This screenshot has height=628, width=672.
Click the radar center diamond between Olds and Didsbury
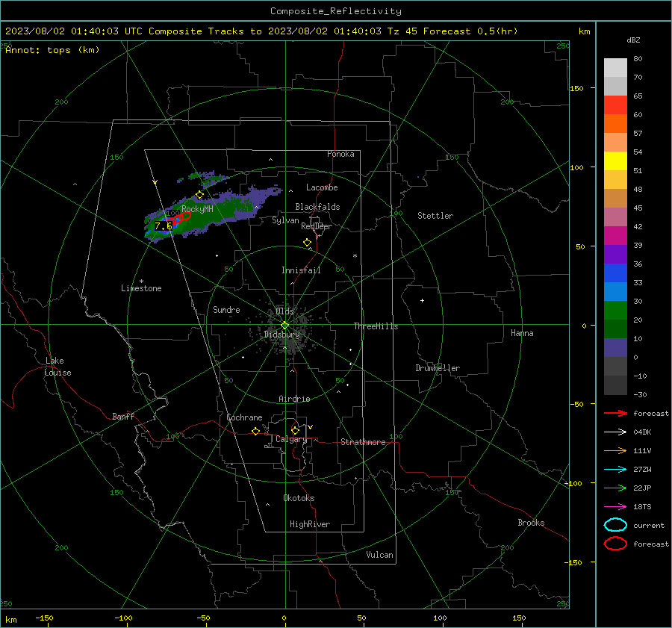coord(284,326)
